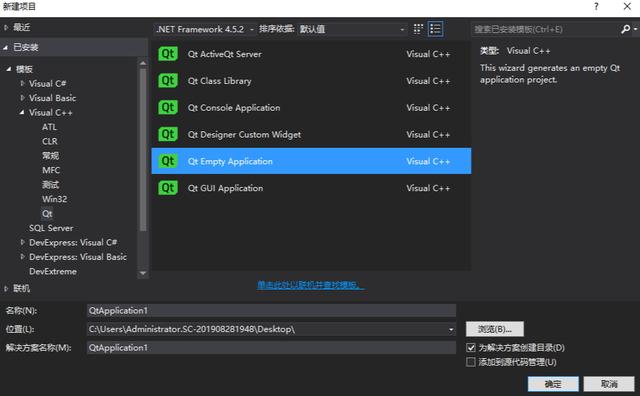Select ATL in the template tree

pos(49,127)
